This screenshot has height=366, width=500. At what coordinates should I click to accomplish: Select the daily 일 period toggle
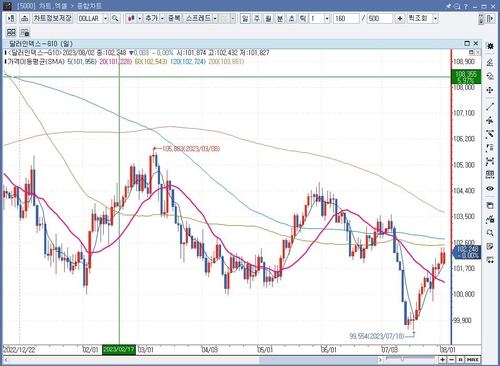[245, 19]
